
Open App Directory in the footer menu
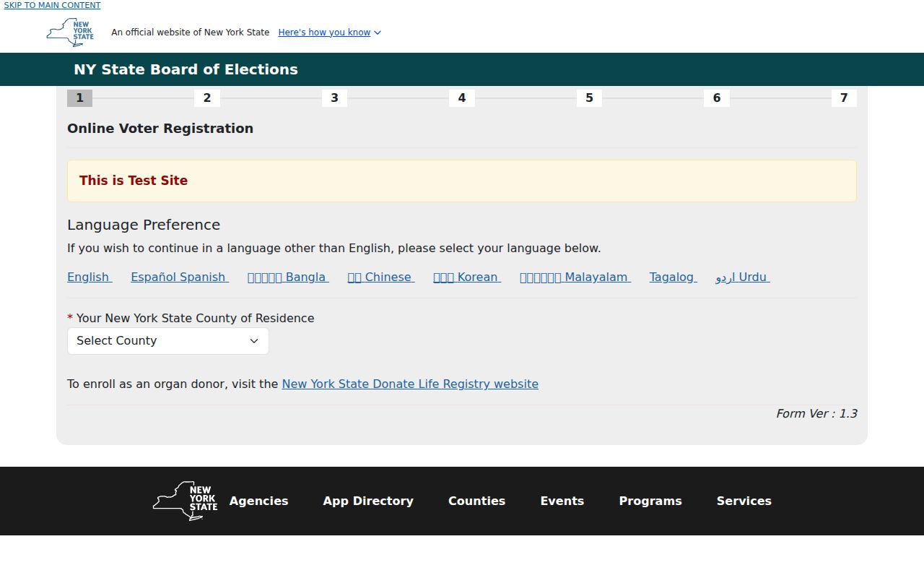[x=368, y=501]
